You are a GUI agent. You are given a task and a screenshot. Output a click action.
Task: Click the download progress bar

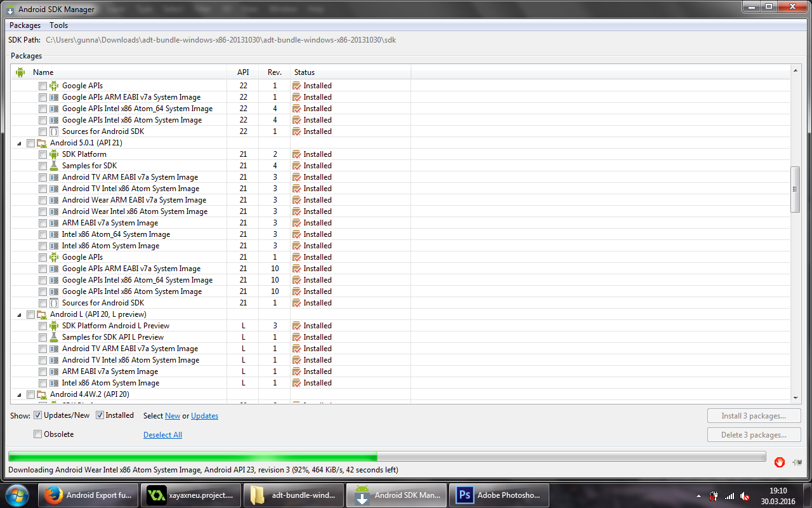(386, 457)
